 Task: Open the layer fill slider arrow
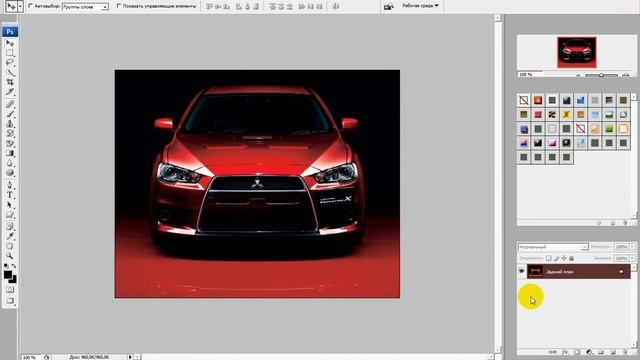click(x=632, y=258)
